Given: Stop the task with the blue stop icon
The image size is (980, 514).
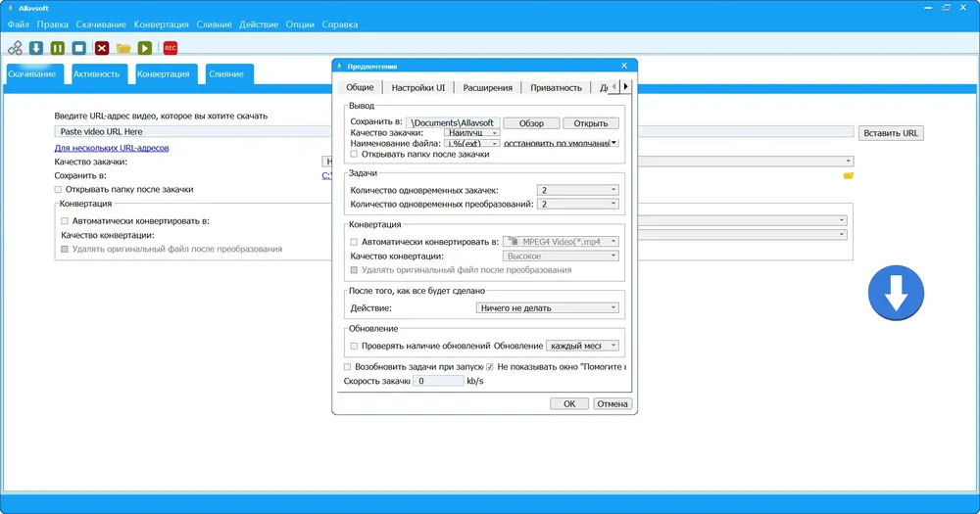Looking at the screenshot, I should point(78,47).
